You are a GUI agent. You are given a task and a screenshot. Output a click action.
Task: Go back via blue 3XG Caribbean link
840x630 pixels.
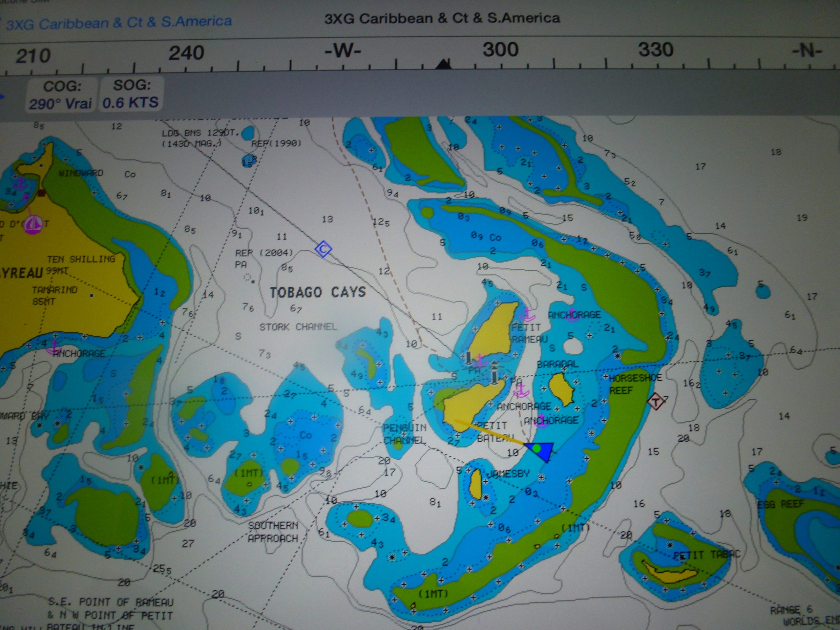click(118, 23)
